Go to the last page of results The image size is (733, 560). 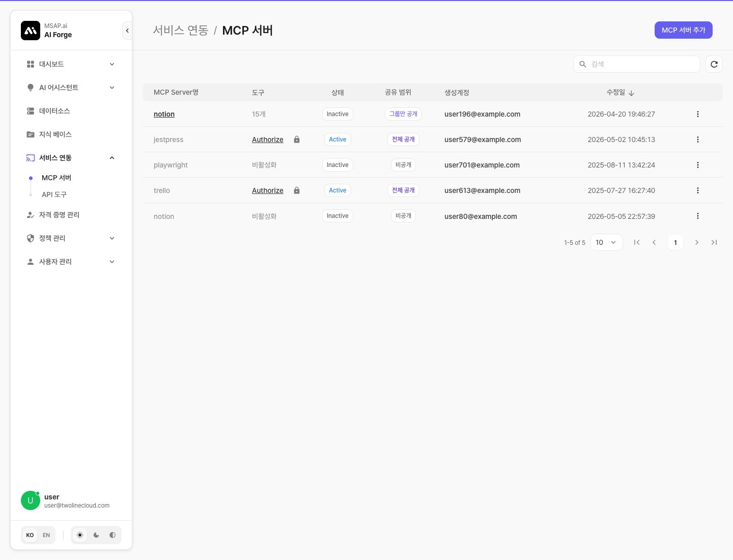tap(714, 242)
